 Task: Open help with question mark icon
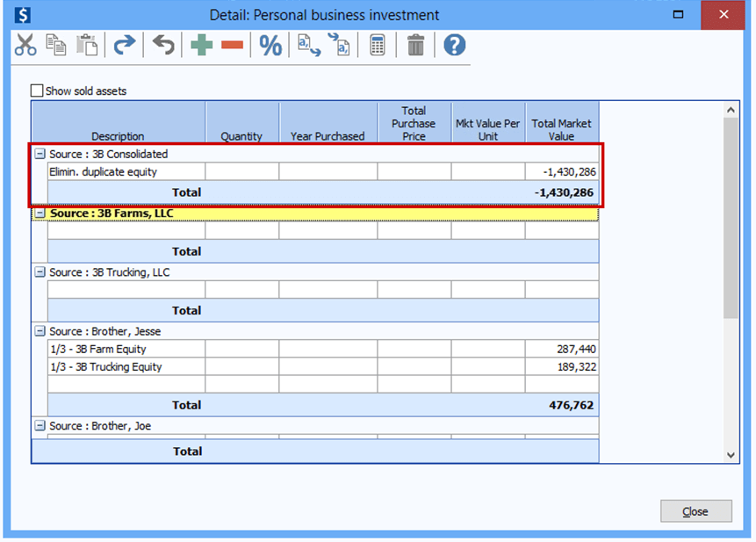[x=454, y=46]
